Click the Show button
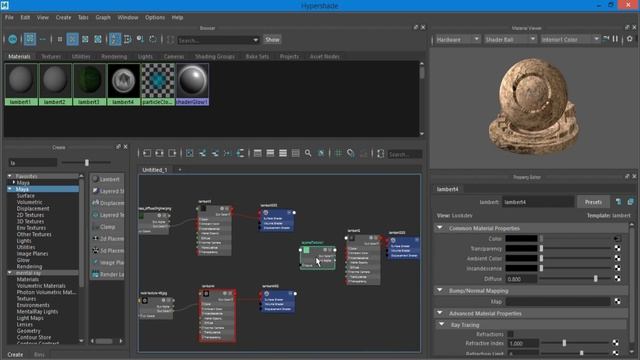640x360 pixels. (x=272, y=40)
